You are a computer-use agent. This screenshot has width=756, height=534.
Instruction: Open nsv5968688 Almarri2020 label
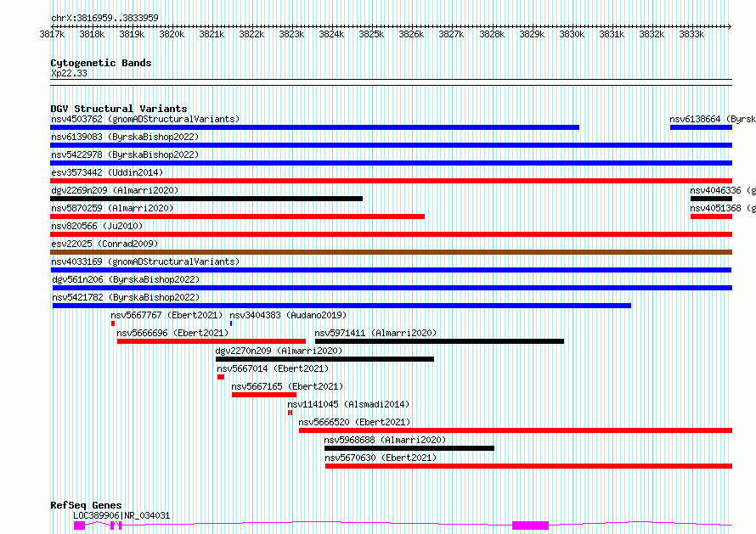click(385, 440)
